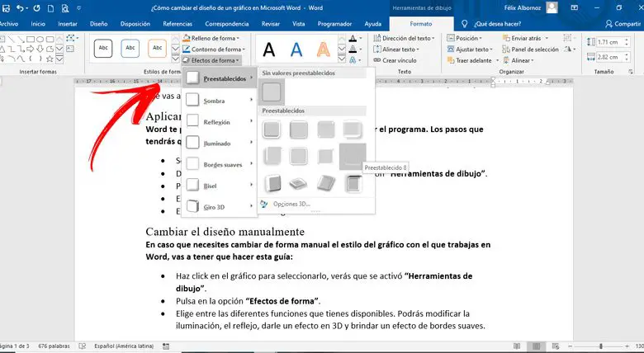Image resolution: width=644 pixels, height=353 pixels.
Task: Apply the blue outlined Abc shape style
Action: click(x=130, y=48)
